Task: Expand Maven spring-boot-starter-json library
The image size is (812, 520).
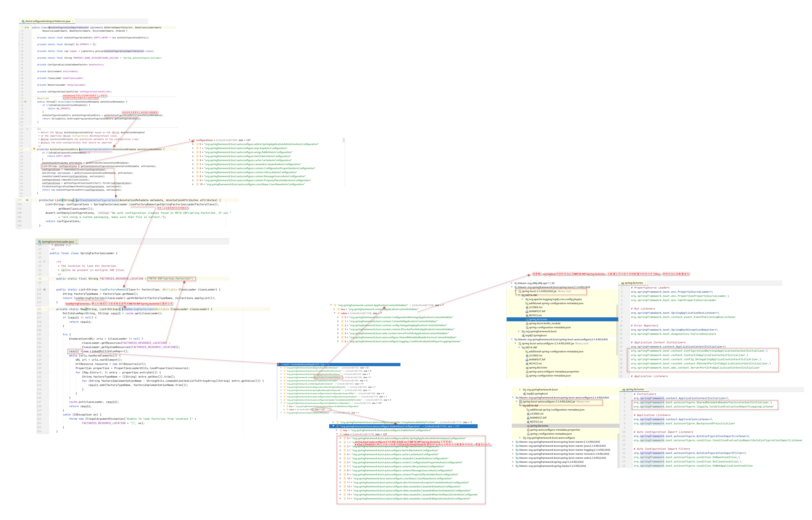Action: [x=513, y=446]
